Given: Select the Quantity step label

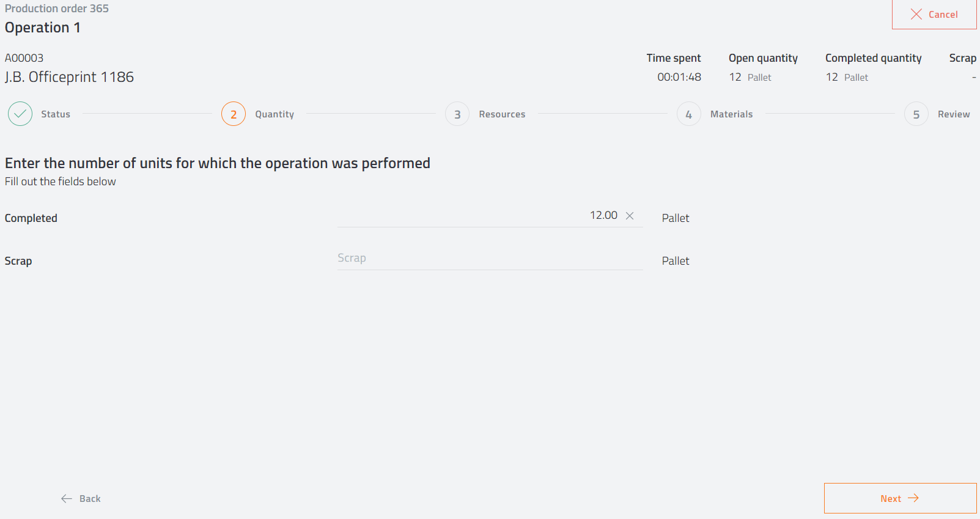Looking at the screenshot, I should (x=274, y=114).
